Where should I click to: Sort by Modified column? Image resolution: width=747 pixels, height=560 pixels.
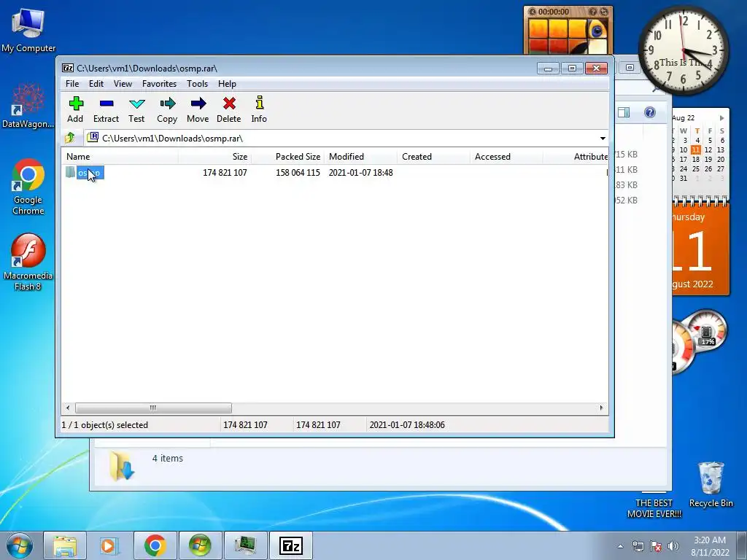tap(360, 157)
